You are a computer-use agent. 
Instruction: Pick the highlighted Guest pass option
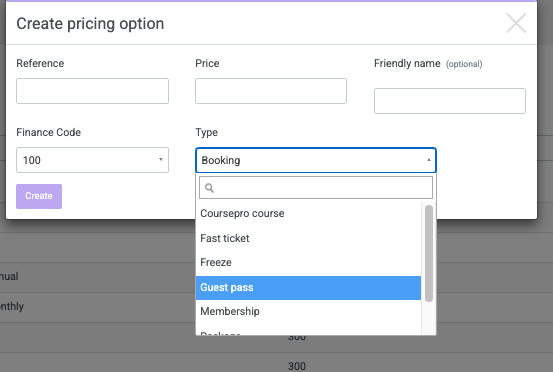pyautogui.click(x=308, y=287)
